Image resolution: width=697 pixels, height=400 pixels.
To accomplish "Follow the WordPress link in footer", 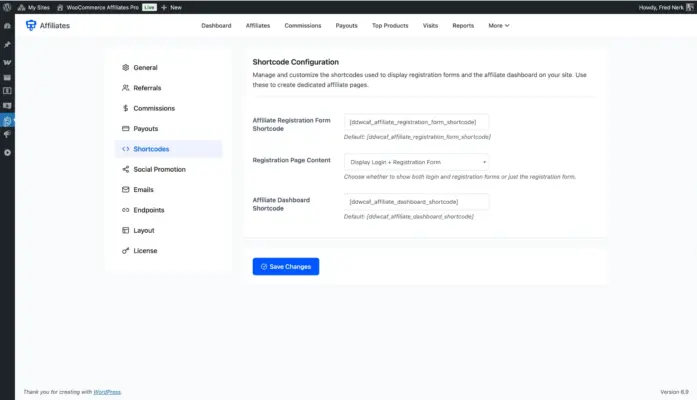I will pos(107,392).
